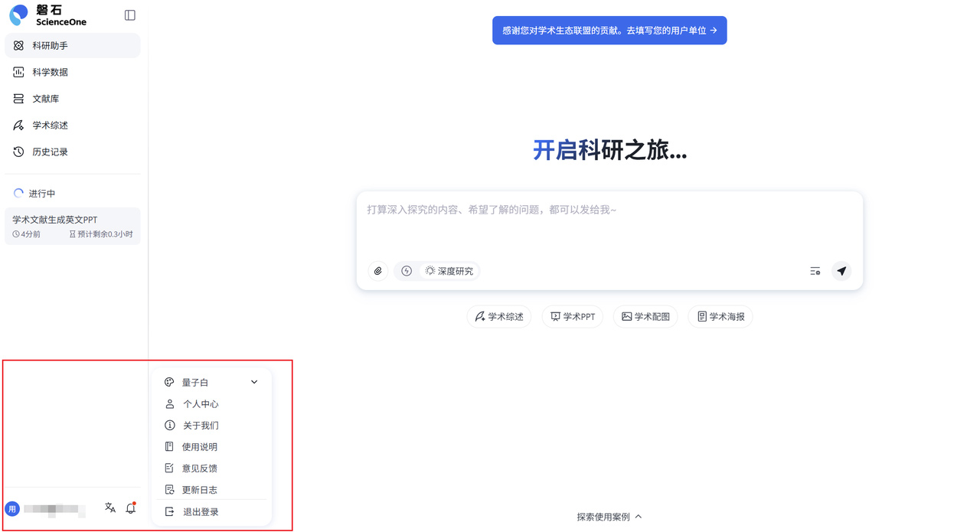Open the notification bell icon
Image resolution: width=980 pixels, height=532 pixels.
coord(130,508)
